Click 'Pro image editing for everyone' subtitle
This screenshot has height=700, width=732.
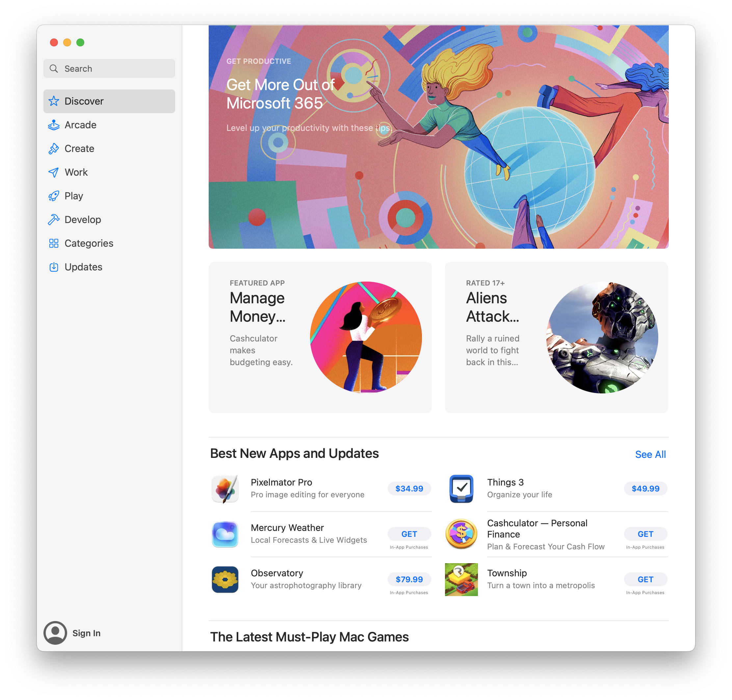coord(308,495)
